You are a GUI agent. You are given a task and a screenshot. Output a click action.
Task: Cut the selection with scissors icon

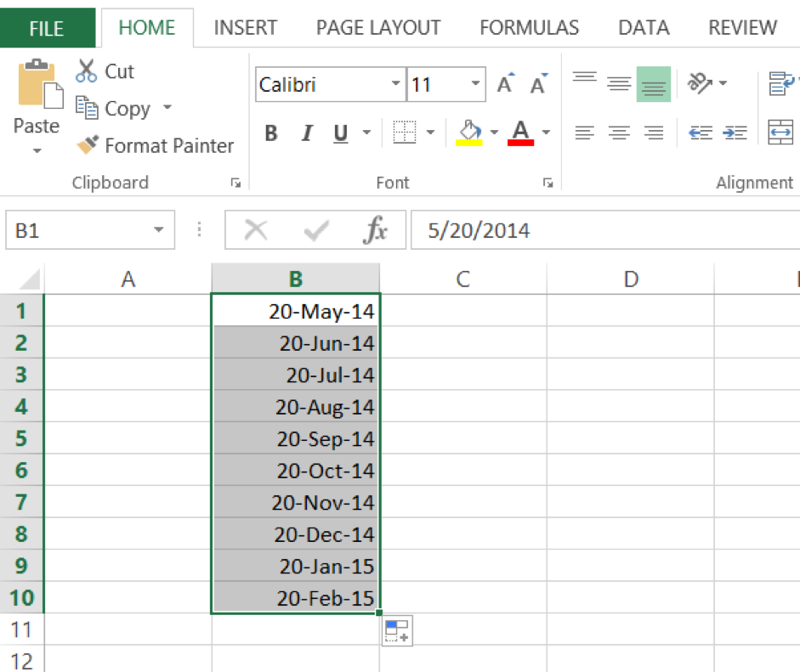pyautogui.click(x=86, y=71)
